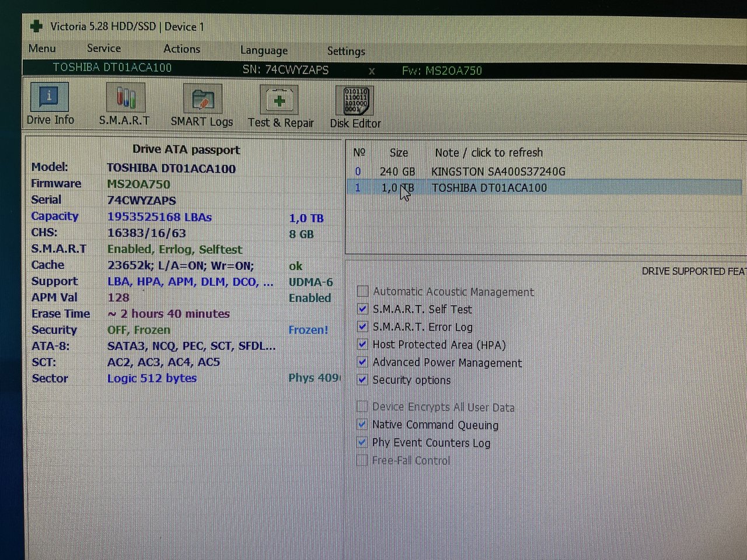Click 'Enabled, Errlog, Selftest' S.M.A.R.T value
747x560 pixels.
(174, 250)
